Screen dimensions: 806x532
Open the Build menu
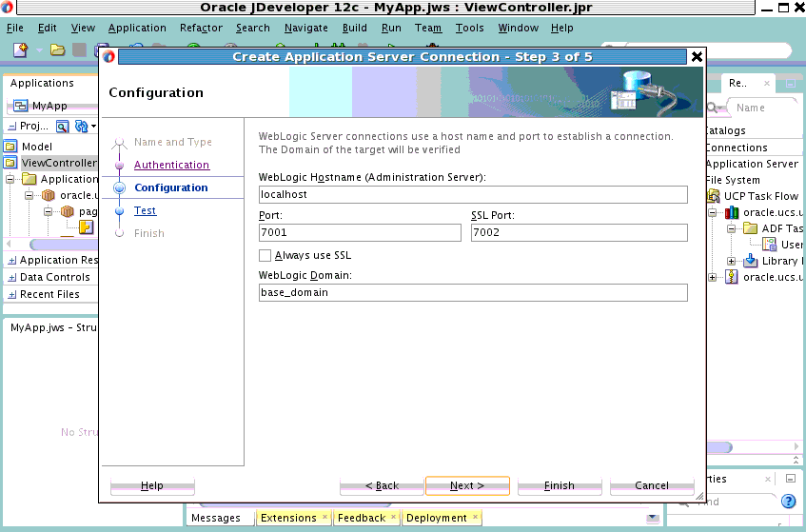pyautogui.click(x=355, y=28)
